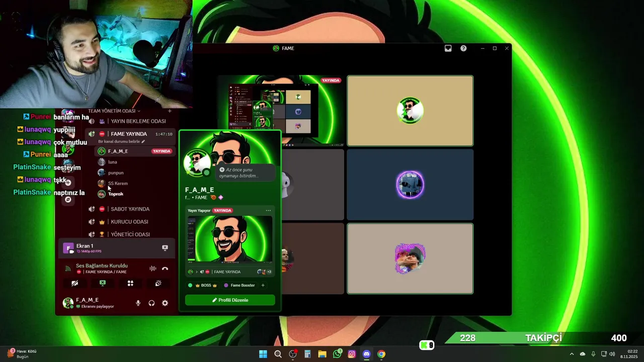Open the Calculator taskbar icon
The height and width of the screenshot is (362, 644).
pos(307,354)
